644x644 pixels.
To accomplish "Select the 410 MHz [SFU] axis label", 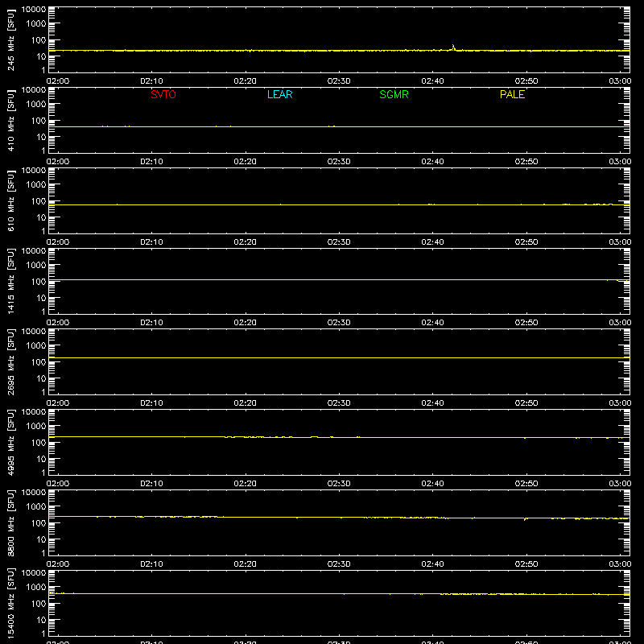I will [x=10, y=120].
